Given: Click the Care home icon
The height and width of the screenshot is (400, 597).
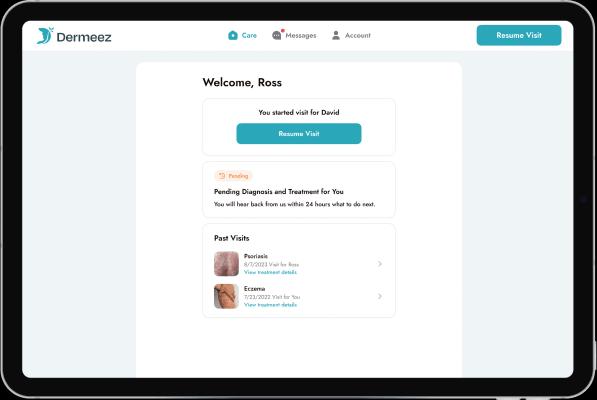Looking at the screenshot, I should coord(233,35).
